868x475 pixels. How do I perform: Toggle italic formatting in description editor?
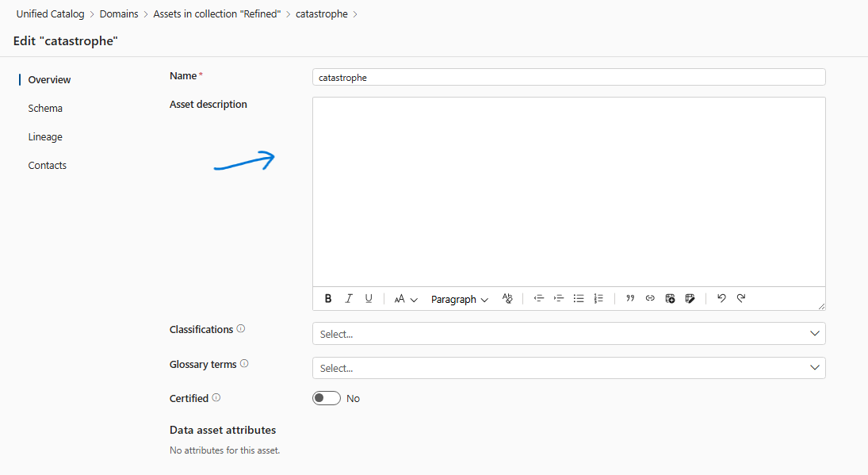[x=349, y=298]
